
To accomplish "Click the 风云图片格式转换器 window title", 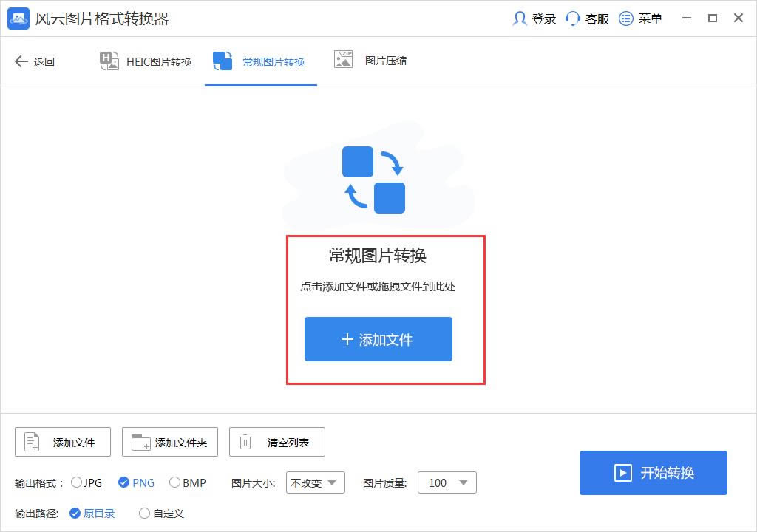I will tap(102, 18).
